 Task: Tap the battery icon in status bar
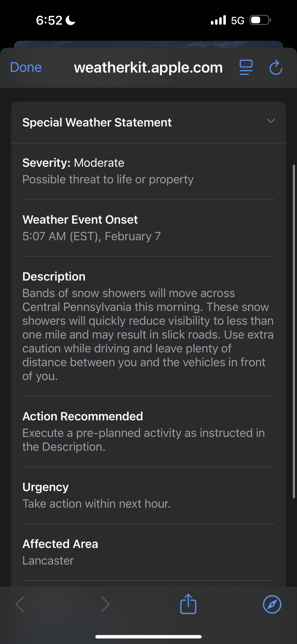pos(260,20)
